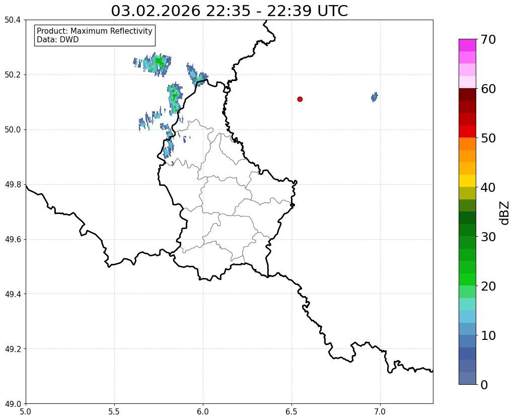515x420 pixels.
Task: Click the 5.0 longitude tick label
Action: pos(26,411)
